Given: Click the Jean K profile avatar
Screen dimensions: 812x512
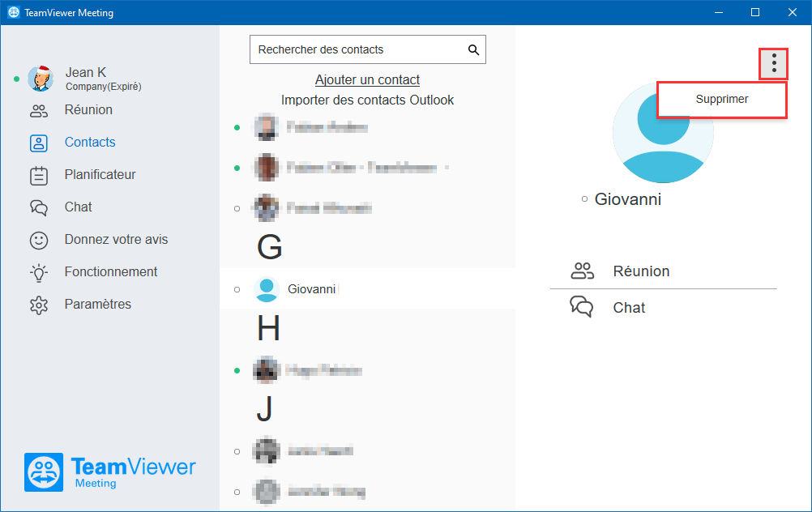Looking at the screenshot, I should click(41, 79).
